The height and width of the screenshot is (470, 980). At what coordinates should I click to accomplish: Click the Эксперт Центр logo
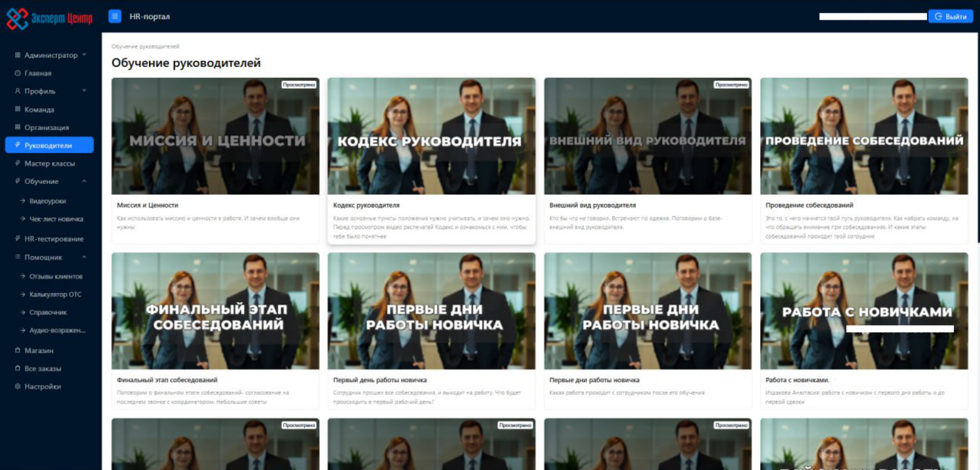click(x=49, y=18)
